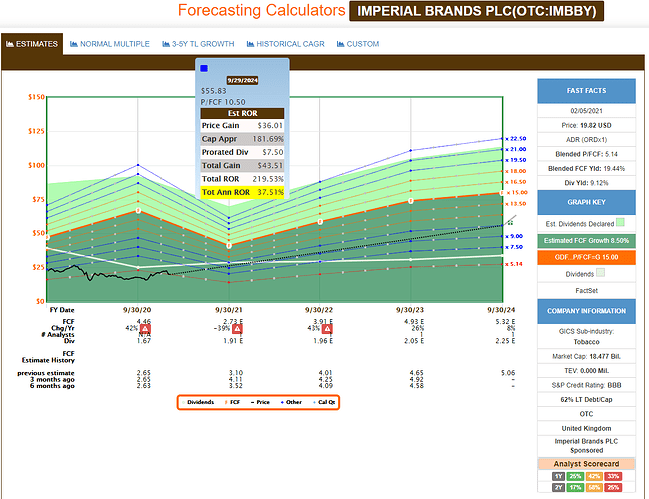Toggle the Other legend entry

tap(291, 402)
